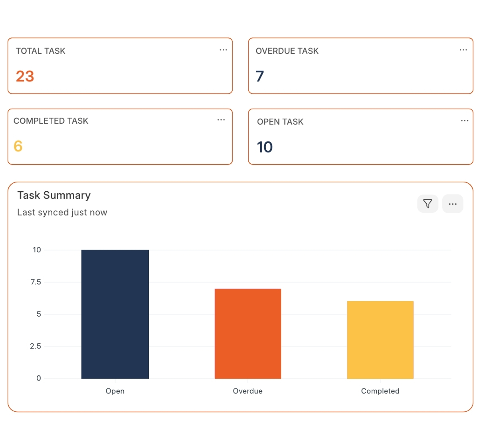Click the Overdue Task count of 7
The height and width of the screenshot is (448, 479).
[x=260, y=76]
